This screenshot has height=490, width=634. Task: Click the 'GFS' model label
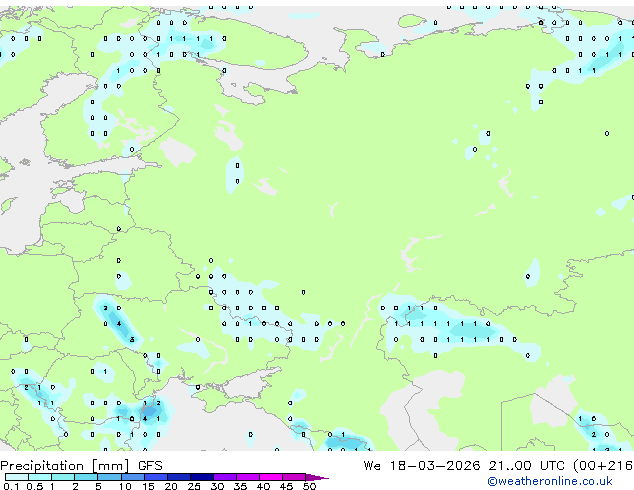point(150,466)
